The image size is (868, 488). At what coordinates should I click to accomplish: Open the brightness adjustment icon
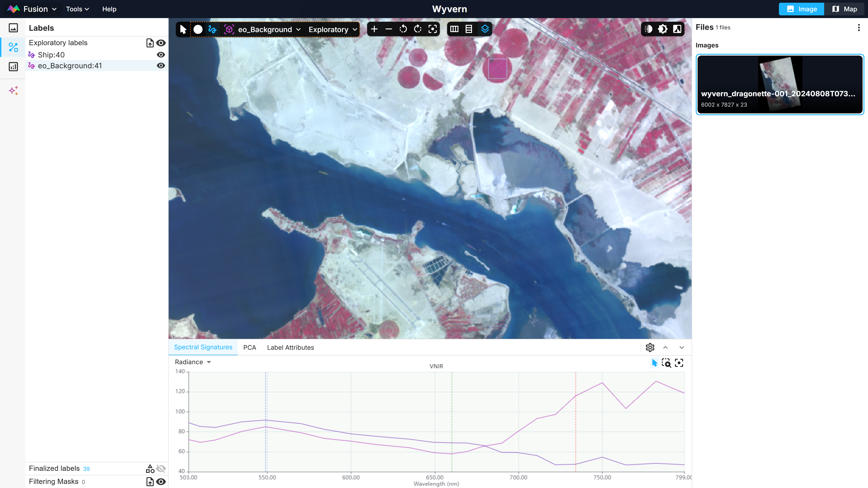click(663, 29)
